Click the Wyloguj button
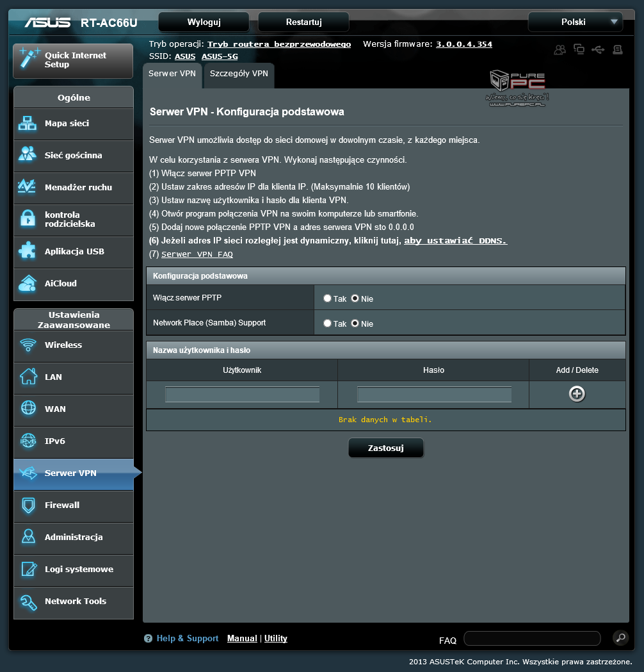644x672 pixels. [204, 22]
